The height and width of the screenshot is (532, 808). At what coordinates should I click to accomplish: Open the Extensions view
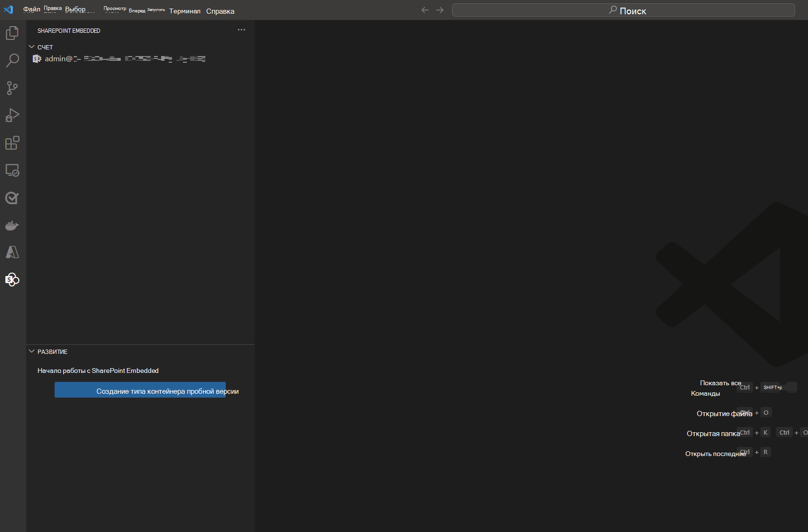point(12,143)
